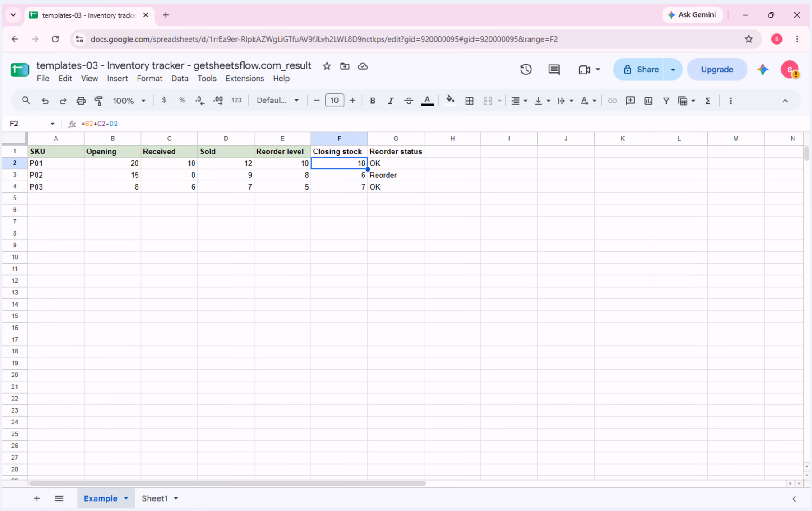Apply currency format with dollar icon

(164, 100)
